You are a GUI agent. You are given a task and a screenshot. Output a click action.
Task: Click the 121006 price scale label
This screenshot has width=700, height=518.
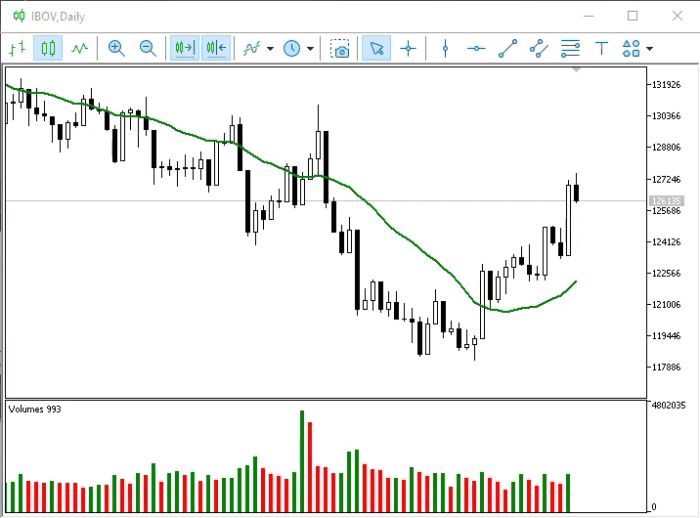[666, 305]
